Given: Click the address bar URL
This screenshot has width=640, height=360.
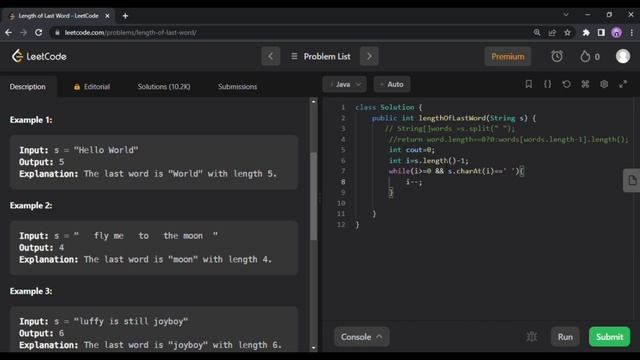Looking at the screenshot, I should (131, 33).
